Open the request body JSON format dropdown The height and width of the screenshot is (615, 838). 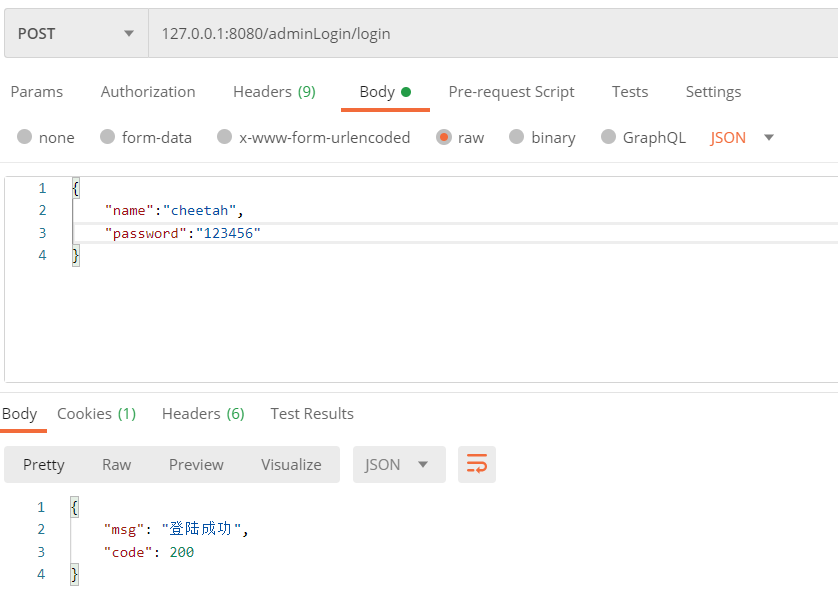pyautogui.click(x=742, y=137)
